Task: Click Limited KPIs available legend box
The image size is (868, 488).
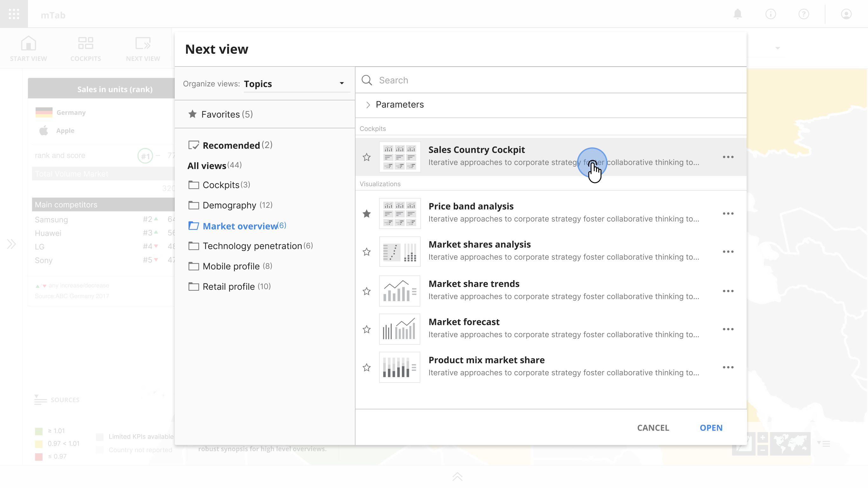Action: tap(100, 437)
